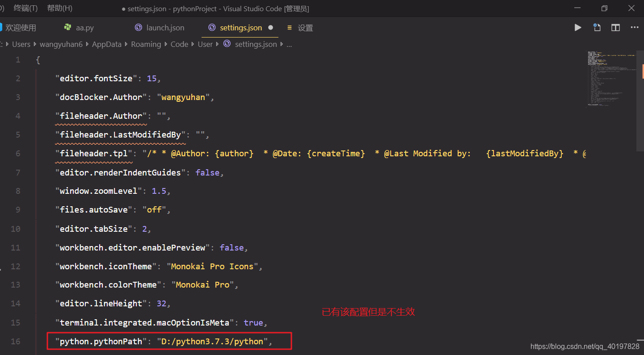Viewport: 644px width, 355px height.
Task: Click the Users breadcrumb segment
Action: pyautogui.click(x=21, y=44)
